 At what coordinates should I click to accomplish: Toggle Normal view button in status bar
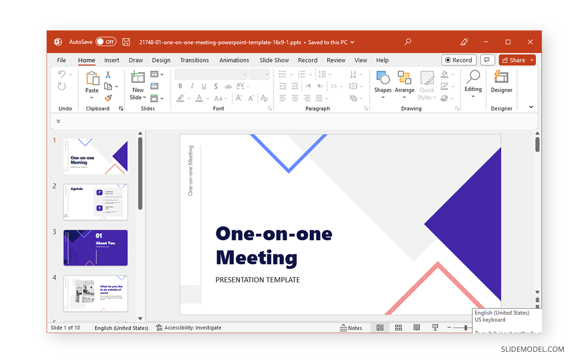379,328
